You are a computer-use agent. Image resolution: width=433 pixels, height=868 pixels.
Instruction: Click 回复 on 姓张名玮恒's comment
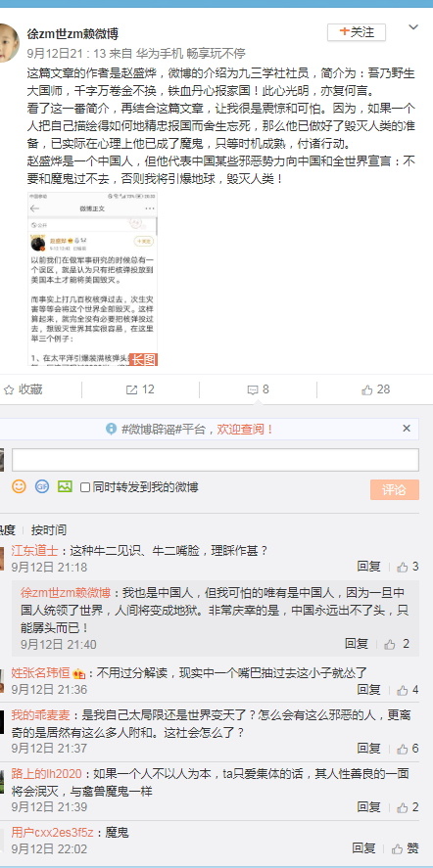point(368,689)
